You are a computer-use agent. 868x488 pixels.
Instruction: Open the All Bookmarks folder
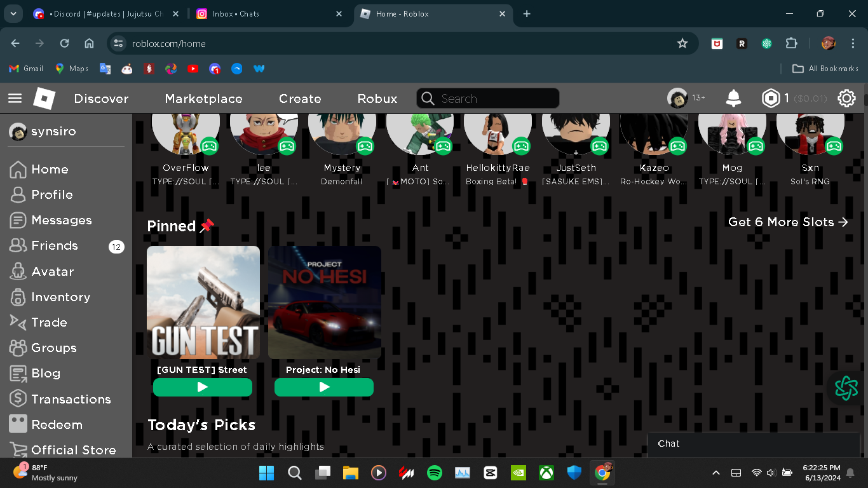tap(825, 69)
